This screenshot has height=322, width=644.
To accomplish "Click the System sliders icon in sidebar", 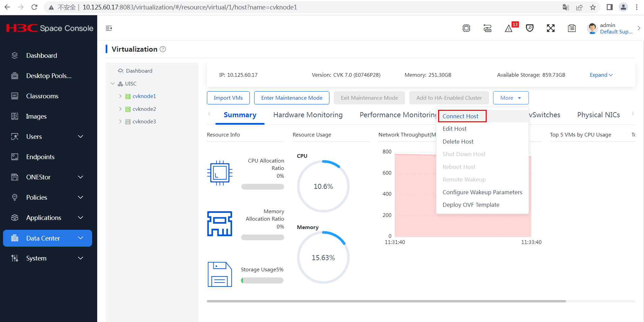I will pyautogui.click(x=15, y=258).
